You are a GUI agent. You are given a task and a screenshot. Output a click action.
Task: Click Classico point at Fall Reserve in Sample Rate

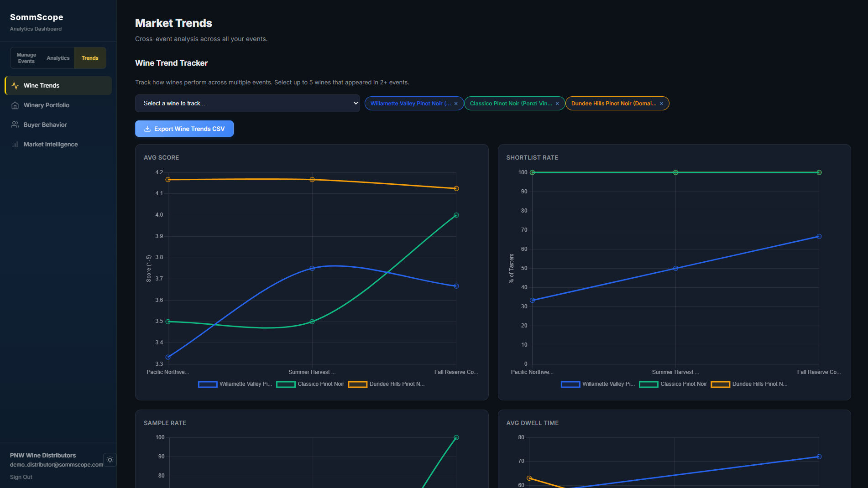[456, 438]
